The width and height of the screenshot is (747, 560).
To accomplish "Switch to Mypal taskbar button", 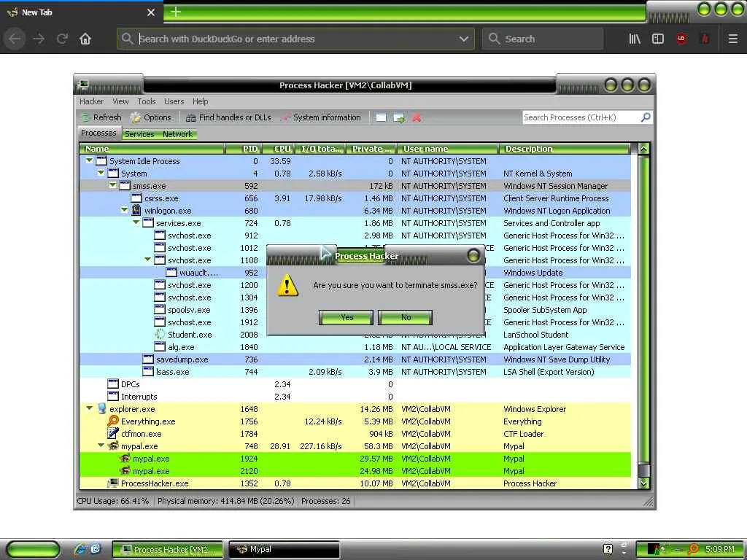I will (x=284, y=549).
